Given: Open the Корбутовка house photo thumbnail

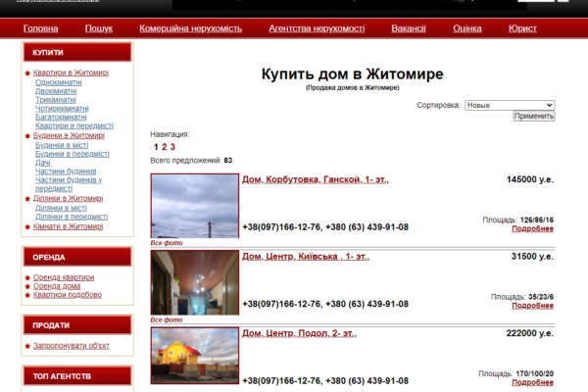Looking at the screenshot, I should pos(194,205).
